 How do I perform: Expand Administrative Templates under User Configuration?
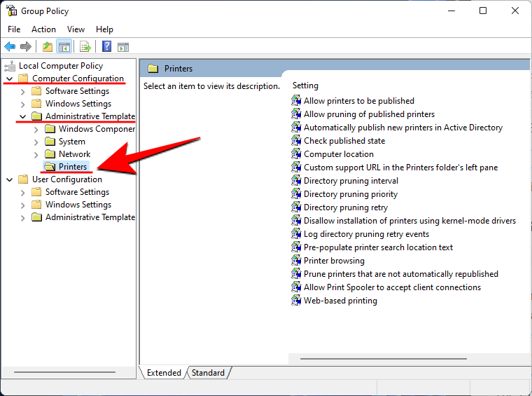tap(22, 218)
